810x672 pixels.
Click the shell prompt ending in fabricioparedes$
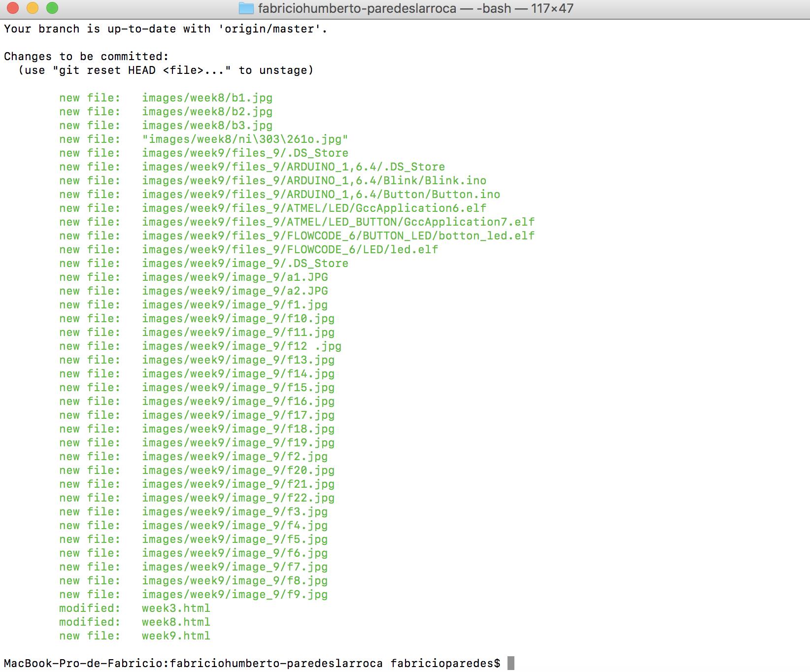[x=252, y=664]
